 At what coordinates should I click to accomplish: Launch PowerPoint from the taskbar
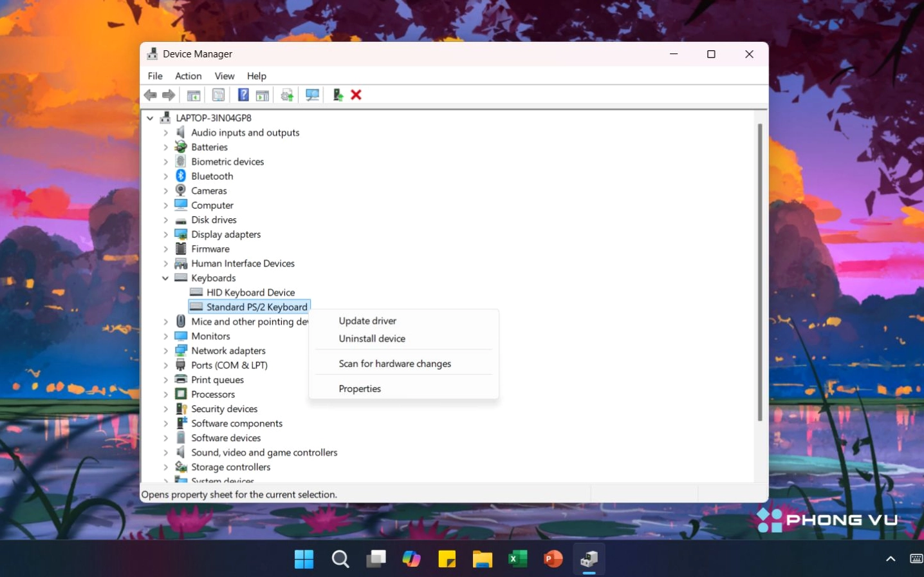[553, 559]
